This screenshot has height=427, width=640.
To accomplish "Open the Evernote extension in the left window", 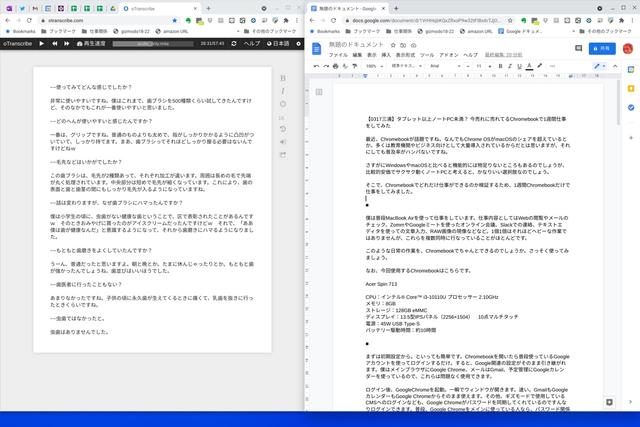I will pyautogui.click(x=188, y=20).
